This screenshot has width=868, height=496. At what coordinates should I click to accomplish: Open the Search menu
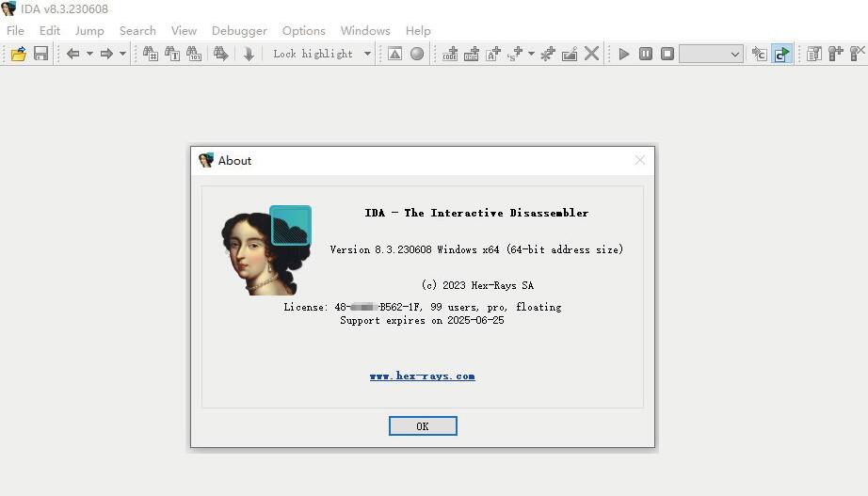[x=137, y=30]
